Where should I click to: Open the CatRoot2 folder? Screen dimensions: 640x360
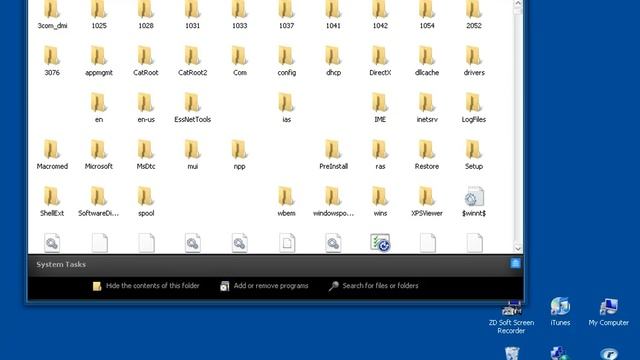point(193,61)
